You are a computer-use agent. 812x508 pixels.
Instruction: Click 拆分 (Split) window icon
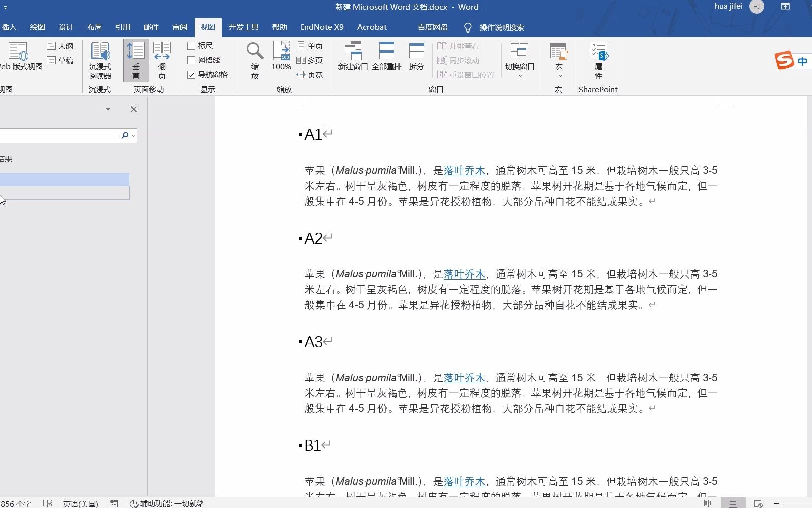(416, 56)
